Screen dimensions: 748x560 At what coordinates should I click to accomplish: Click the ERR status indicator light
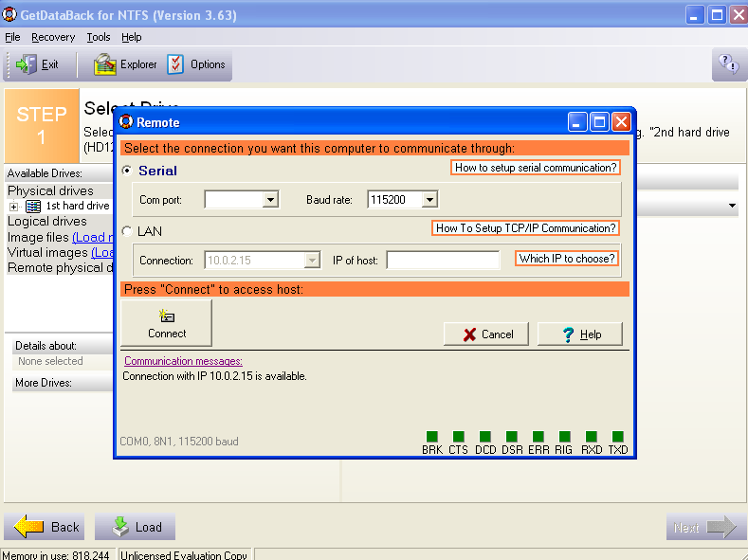[x=538, y=436]
